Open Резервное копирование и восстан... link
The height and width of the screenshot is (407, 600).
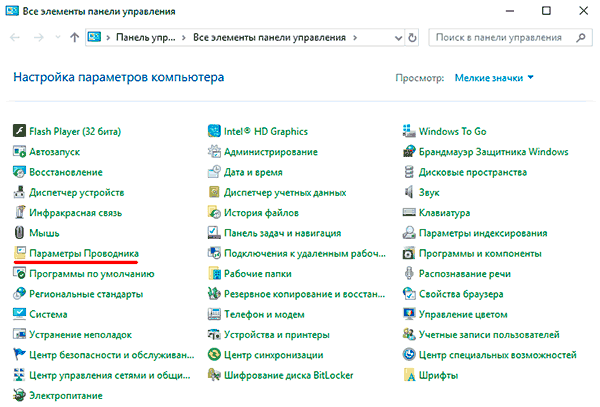click(305, 294)
